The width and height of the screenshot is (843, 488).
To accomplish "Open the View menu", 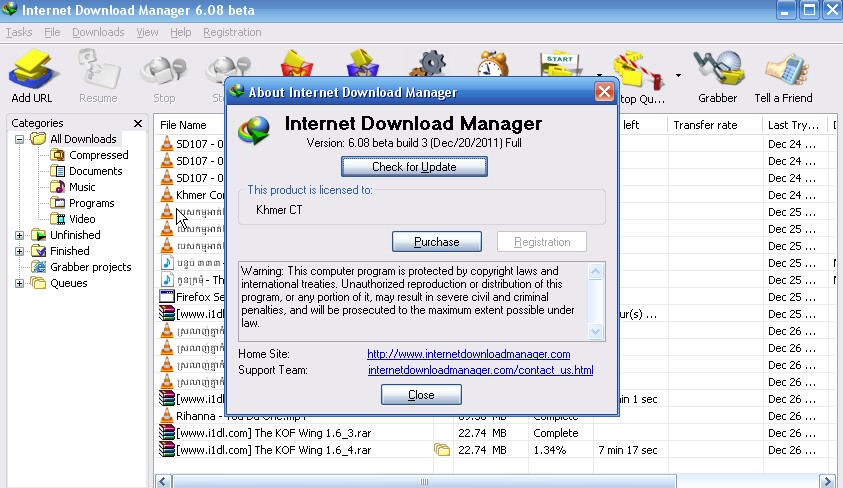I will [x=147, y=32].
